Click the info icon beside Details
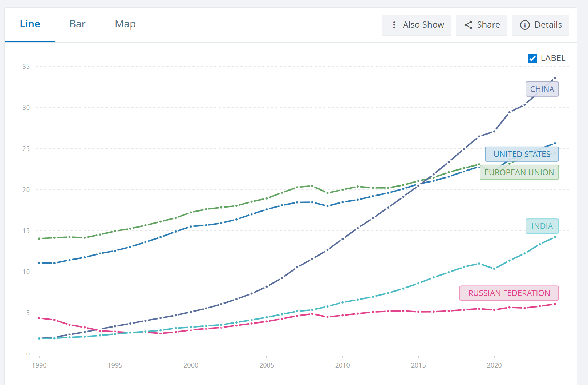 pos(525,25)
